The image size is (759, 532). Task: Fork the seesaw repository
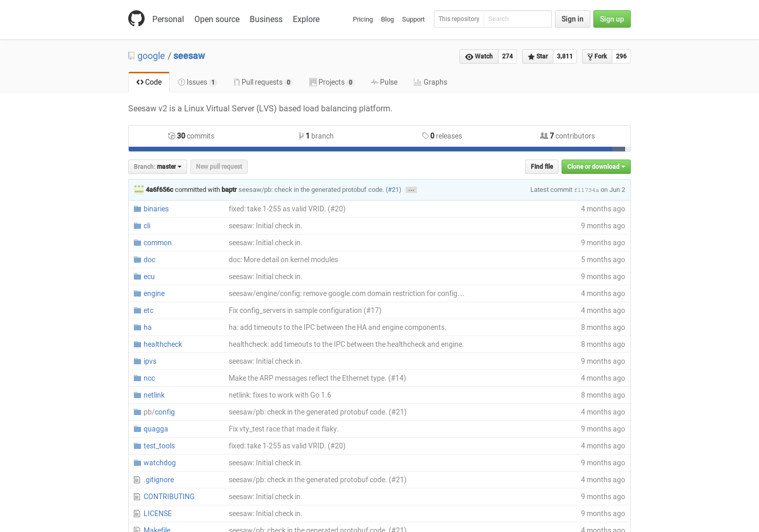pyautogui.click(x=597, y=56)
